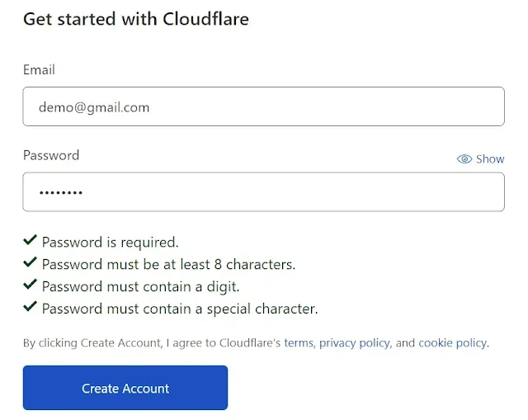Open the cookie policy link
This screenshot has height=420, width=528.
pos(453,343)
